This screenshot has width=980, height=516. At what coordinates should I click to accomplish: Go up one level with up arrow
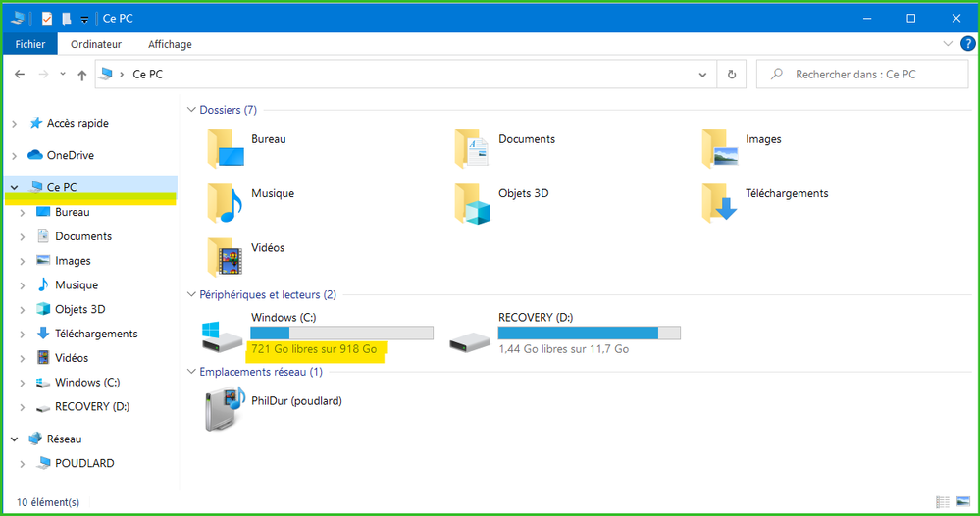[81, 75]
